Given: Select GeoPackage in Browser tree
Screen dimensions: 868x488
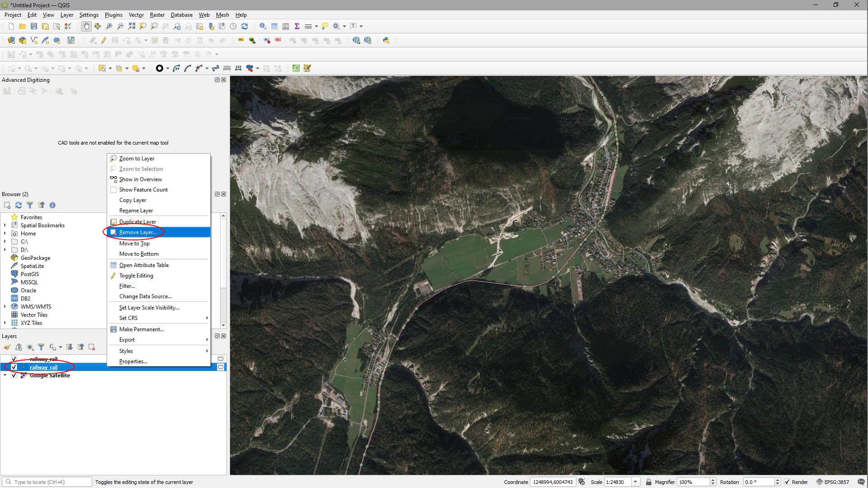Looking at the screenshot, I should coord(35,258).
